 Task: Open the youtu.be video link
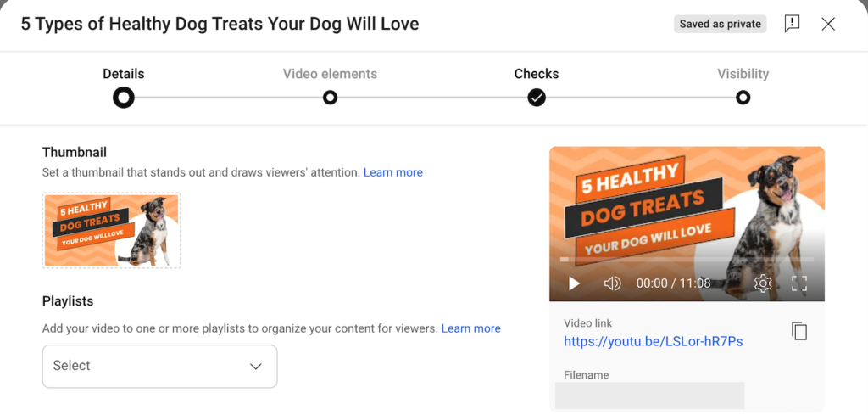(654, 341)
